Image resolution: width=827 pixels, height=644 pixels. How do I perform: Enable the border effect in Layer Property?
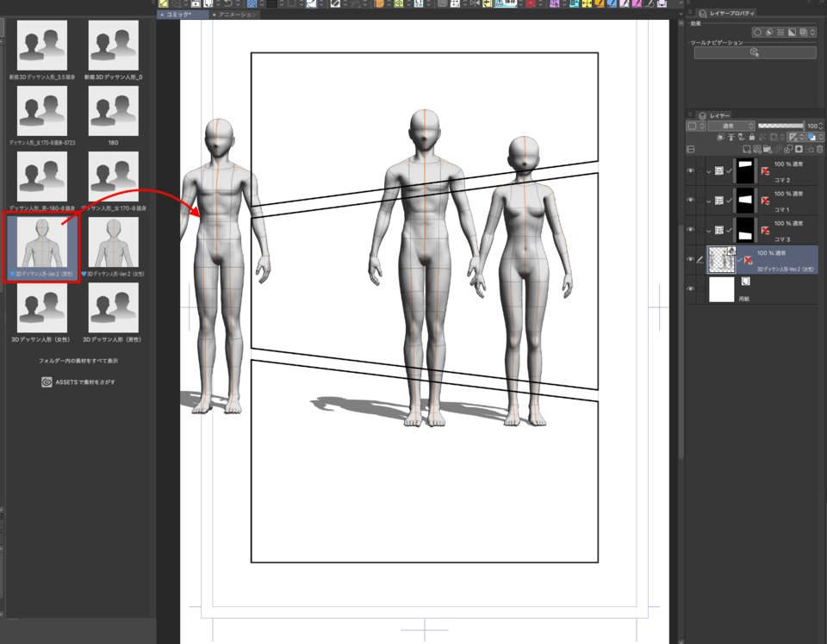(x=757, y=32)
